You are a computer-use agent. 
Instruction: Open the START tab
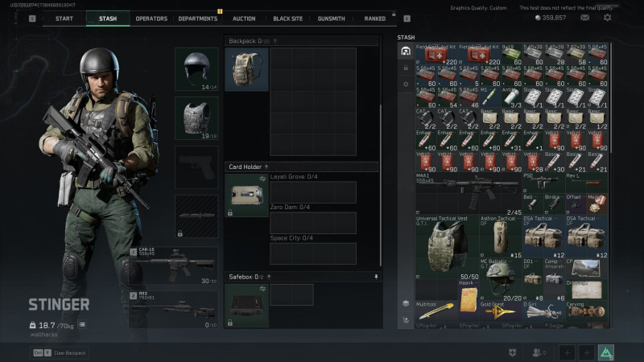coord(64,19)
